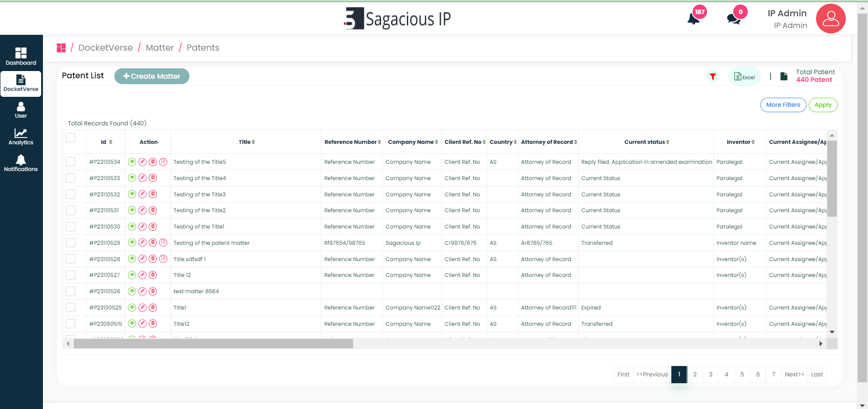Image resolution: width=868 pixels, height=409 pixels.
Task: Open More Filters options
Action: tap(783, 105)
